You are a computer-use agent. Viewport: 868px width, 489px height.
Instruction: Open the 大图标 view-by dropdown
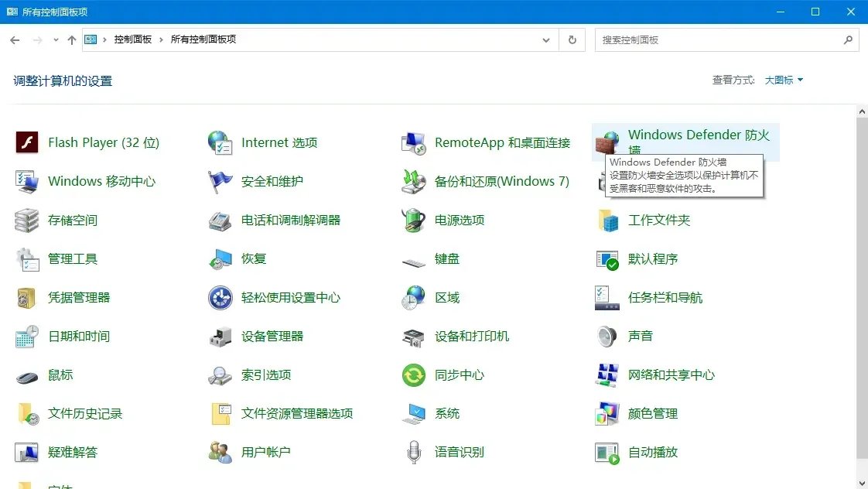783,80
